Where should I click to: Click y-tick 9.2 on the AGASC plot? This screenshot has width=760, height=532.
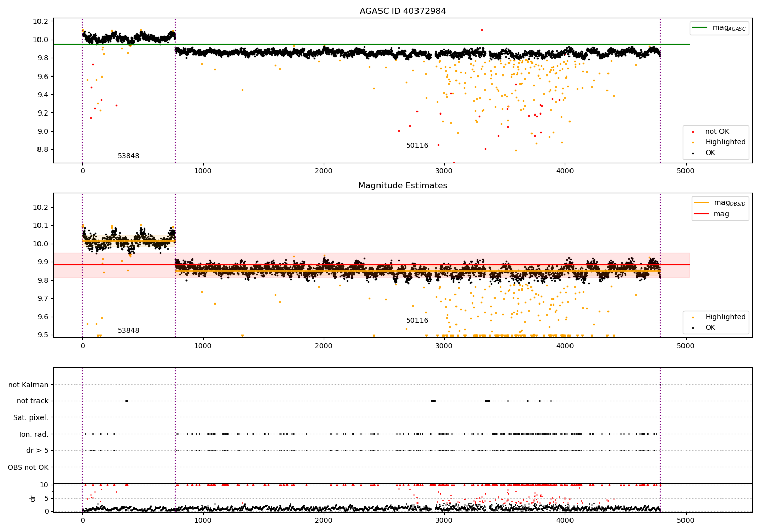coord(43,113)
